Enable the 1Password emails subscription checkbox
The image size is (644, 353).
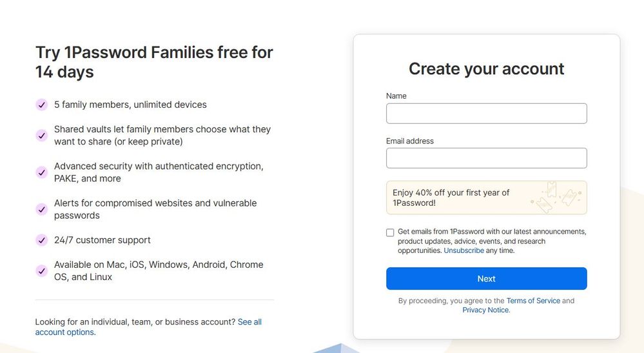pos(390,232)
